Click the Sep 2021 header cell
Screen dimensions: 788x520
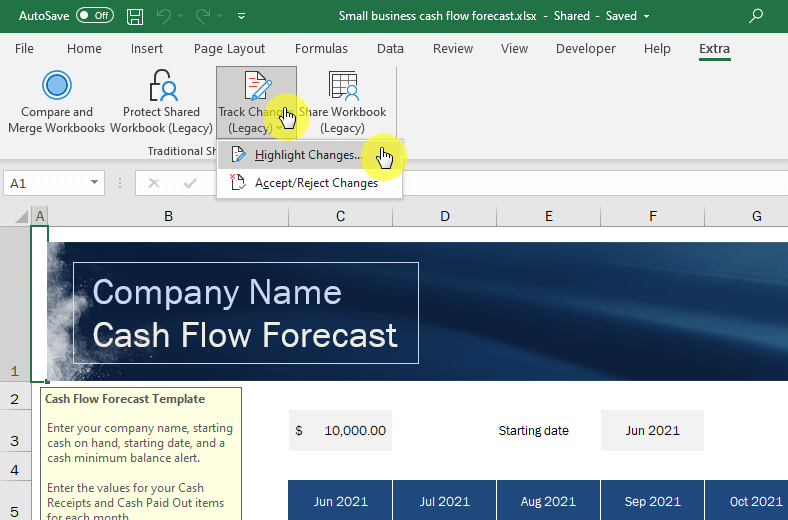[x=652, y=500]
